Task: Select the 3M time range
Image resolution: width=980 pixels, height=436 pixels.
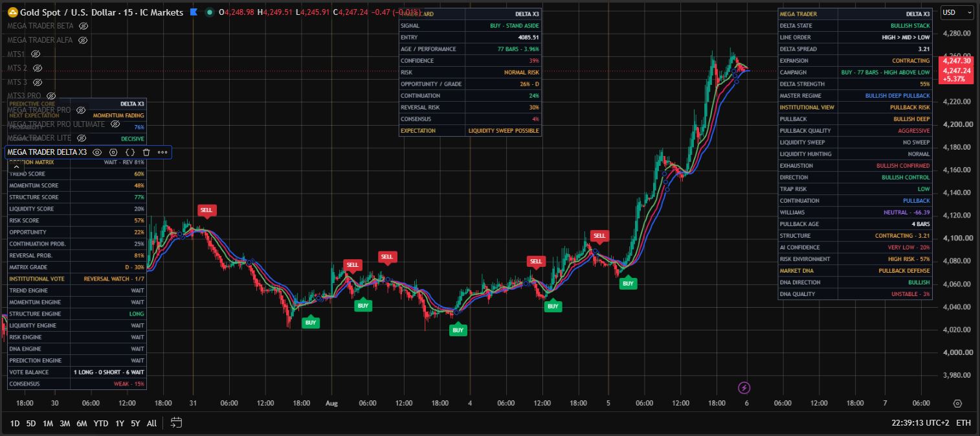Action: coord(65,423)
